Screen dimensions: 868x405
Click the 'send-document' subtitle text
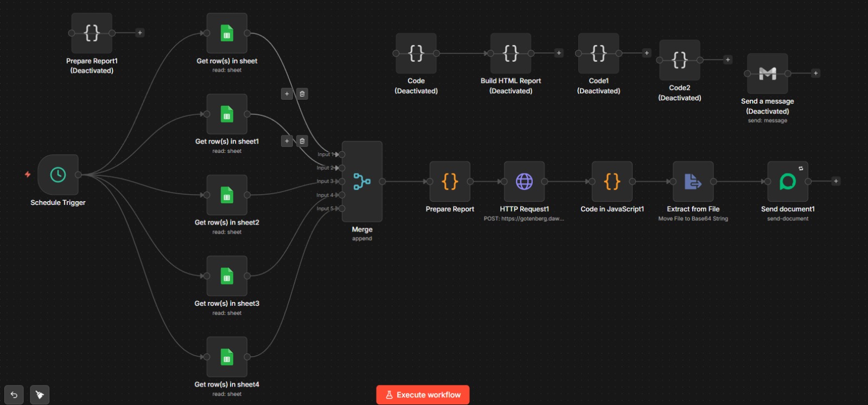[x=788, y=218]
